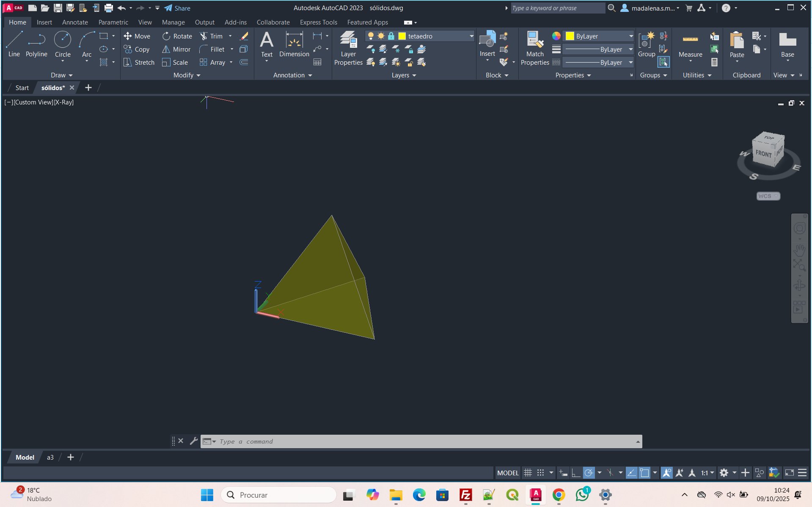Screen dimensions: 812x507
Task: Click the Erase tool icon
Action: pyautogui.click(x=244, y=36)
